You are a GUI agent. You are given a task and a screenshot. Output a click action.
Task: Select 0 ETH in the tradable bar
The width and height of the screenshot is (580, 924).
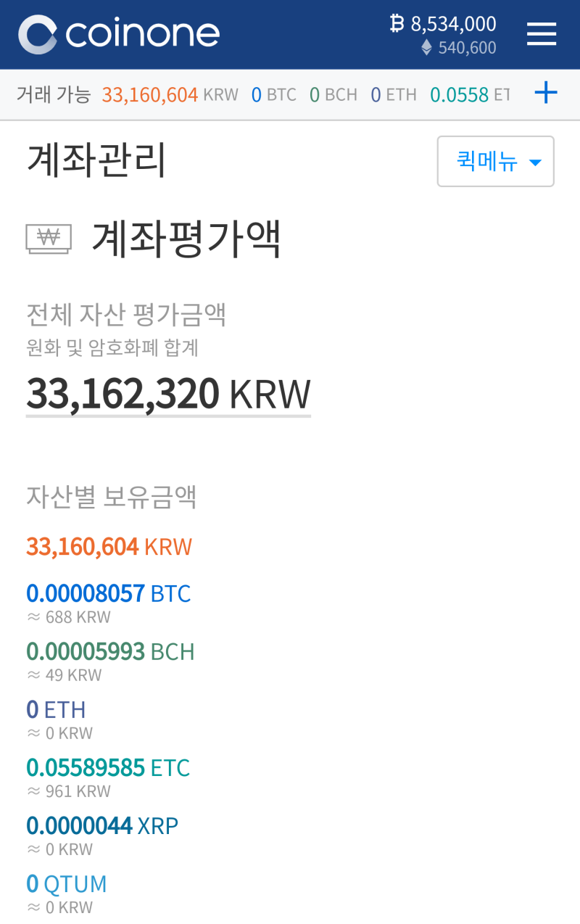point(394,94)
